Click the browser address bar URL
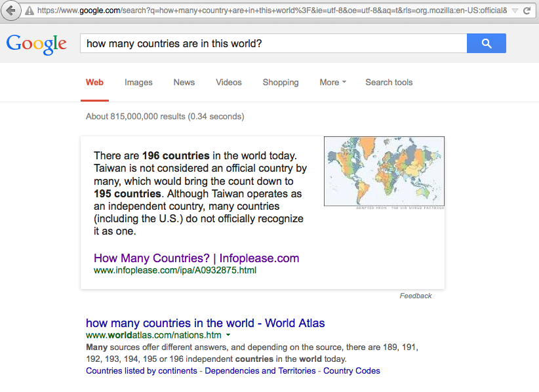 pos(272,10)
